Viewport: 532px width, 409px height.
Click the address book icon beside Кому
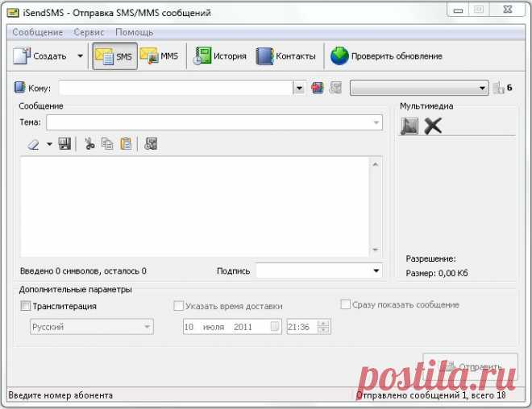click(19, 88)
